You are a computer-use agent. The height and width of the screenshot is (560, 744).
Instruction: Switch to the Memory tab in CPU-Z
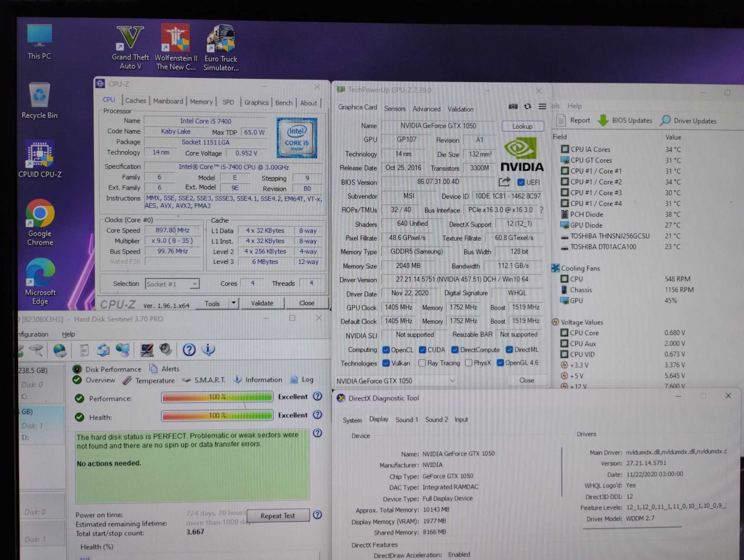pos(201,102)
